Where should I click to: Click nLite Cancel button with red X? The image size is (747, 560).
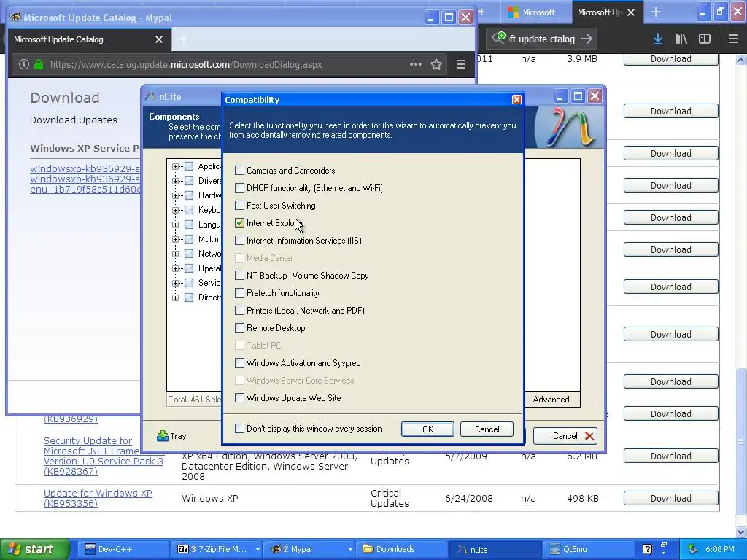[x=565, y=436]
